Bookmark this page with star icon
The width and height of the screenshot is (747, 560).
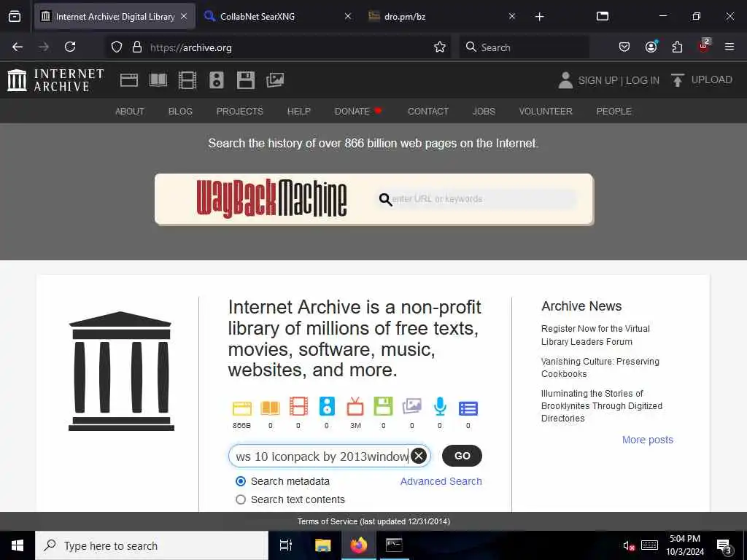[x=440, y=47]
